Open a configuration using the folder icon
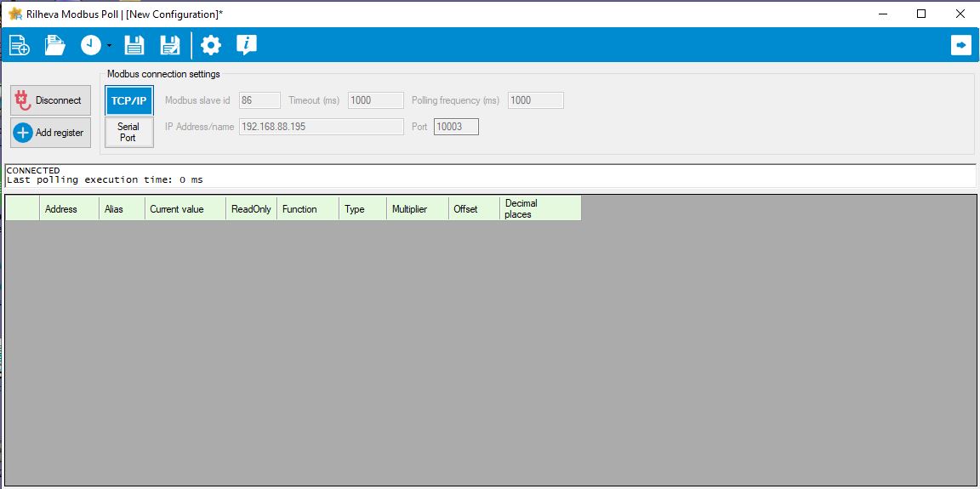Viewport: 980px width, 489px height. (x=55, y=45)
